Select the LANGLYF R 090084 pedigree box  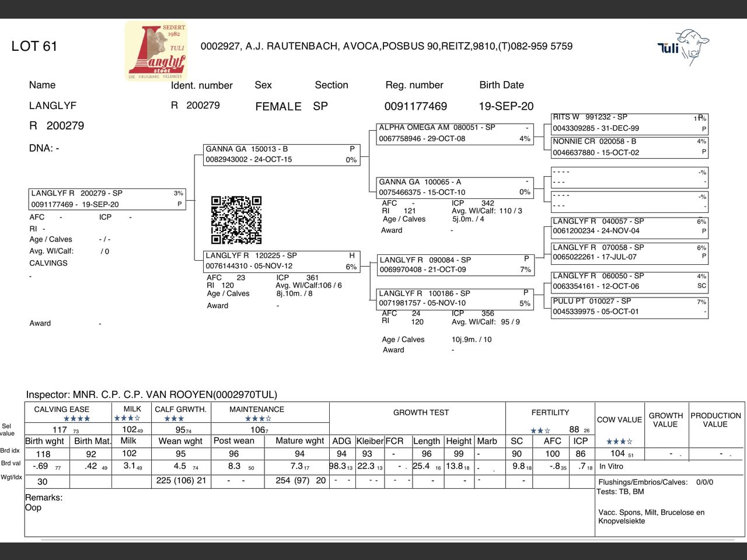pyautogui.click(x=456, y=265)
